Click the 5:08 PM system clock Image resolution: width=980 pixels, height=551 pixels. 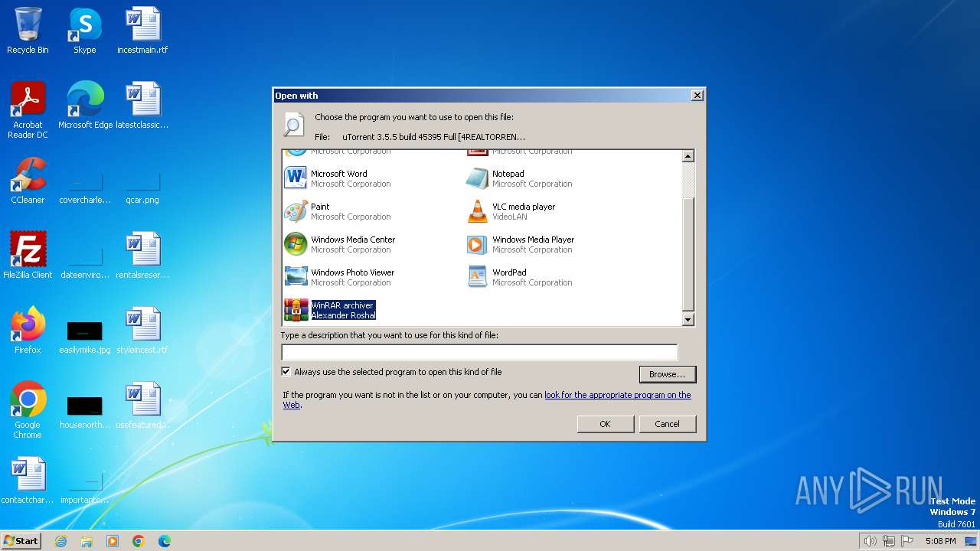pyautogui.click(x=940, y=541)
